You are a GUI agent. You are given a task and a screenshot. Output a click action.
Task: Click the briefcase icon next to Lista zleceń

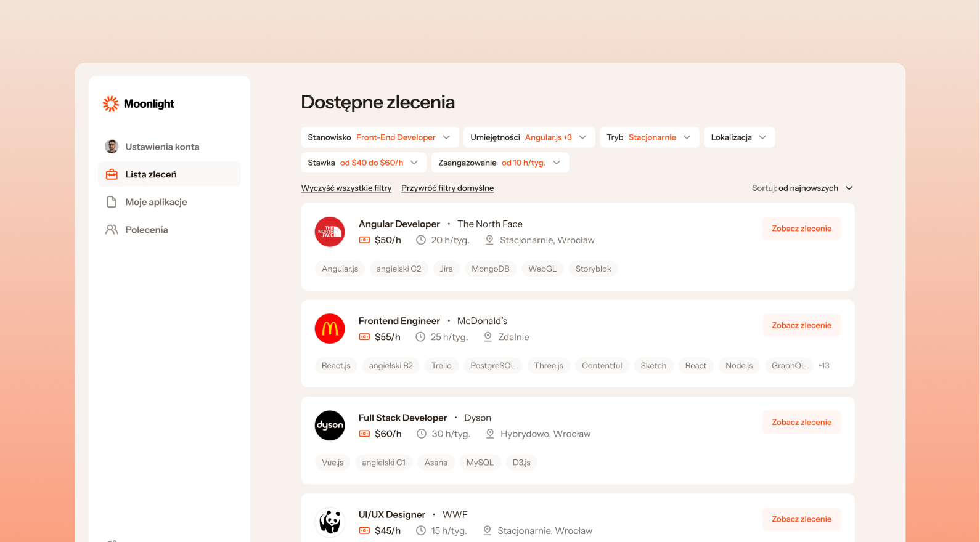pos(112,174)
